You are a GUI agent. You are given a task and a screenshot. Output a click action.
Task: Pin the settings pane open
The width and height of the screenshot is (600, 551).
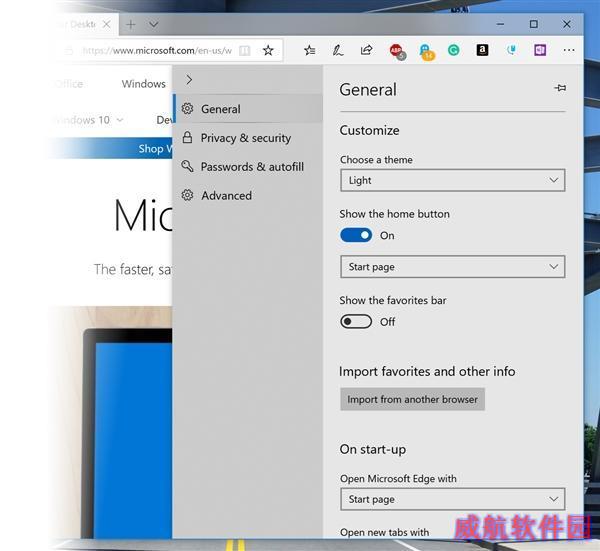(x=560, y=88)
